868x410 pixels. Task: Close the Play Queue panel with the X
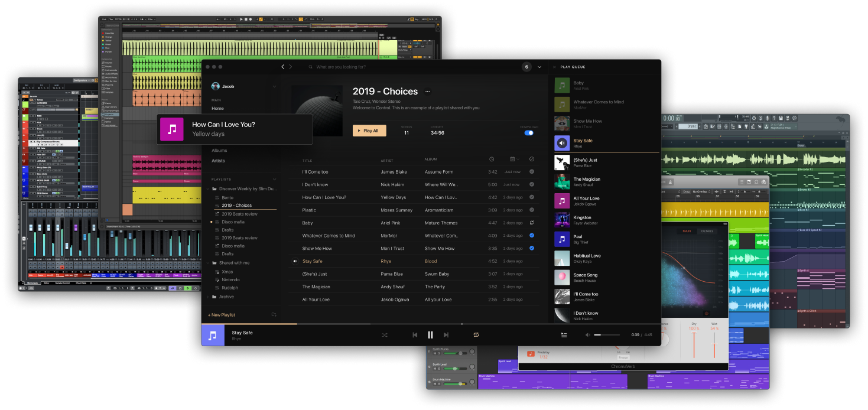[x=555, y=67]
